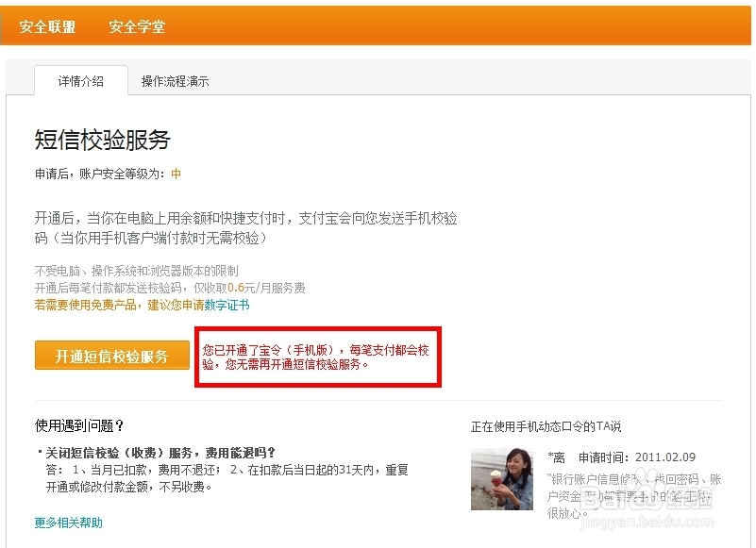
Task: Switch to the 操作流程演示 tab
Action: [175, 81]
